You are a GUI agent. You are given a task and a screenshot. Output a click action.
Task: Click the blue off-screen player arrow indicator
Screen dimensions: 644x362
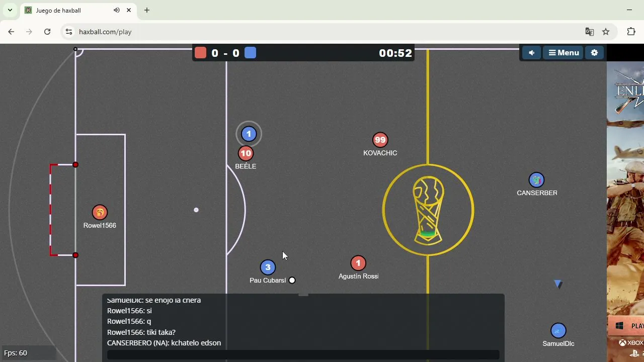click(557, 284)
